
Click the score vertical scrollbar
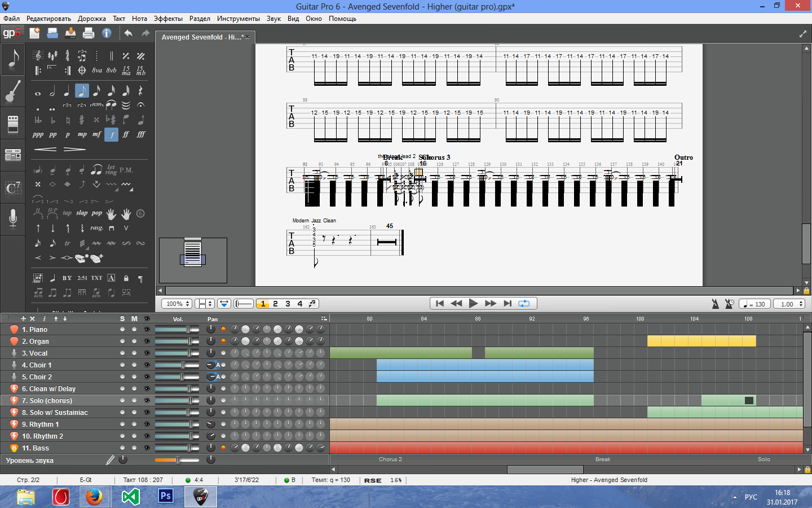point(806,243)
